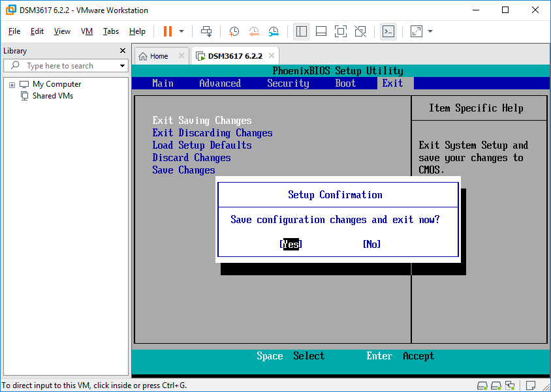Select the Boot BIOS menu
551x392 pixels.
click(345, 83)
